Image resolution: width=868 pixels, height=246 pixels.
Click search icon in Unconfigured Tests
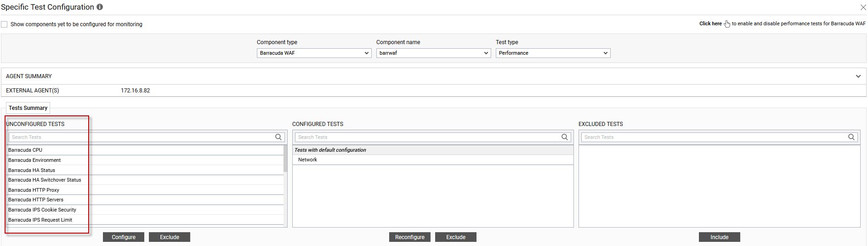click(x=278, y=137)
